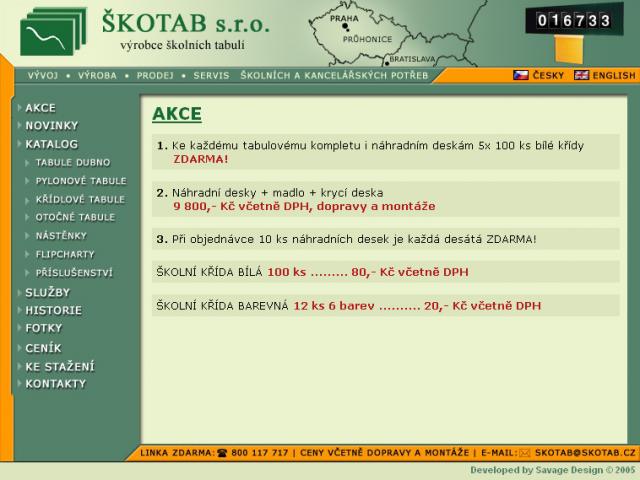
Task: Click the AKCE page heading
Action: pyautogui.click(x=177, y=113)
